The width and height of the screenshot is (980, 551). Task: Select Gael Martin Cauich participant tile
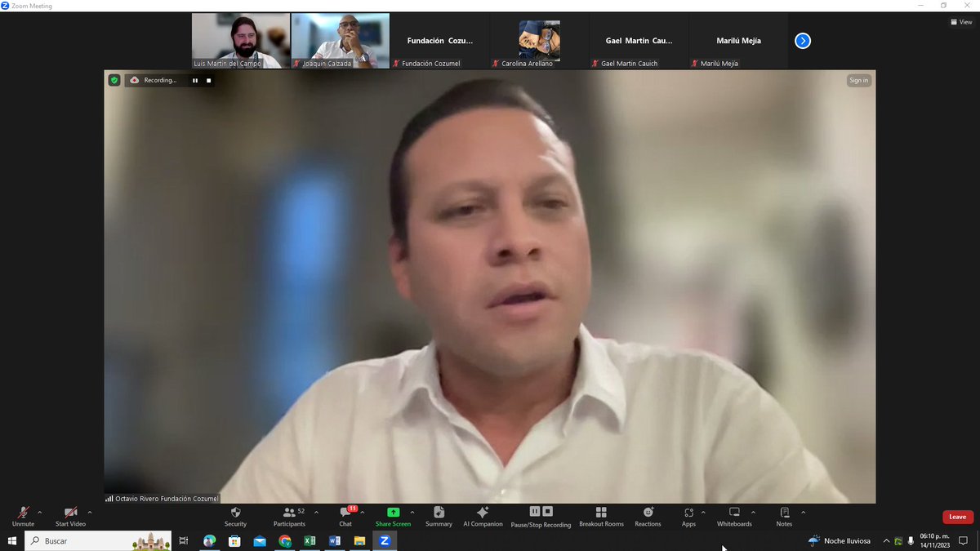[x=639, y=41]
